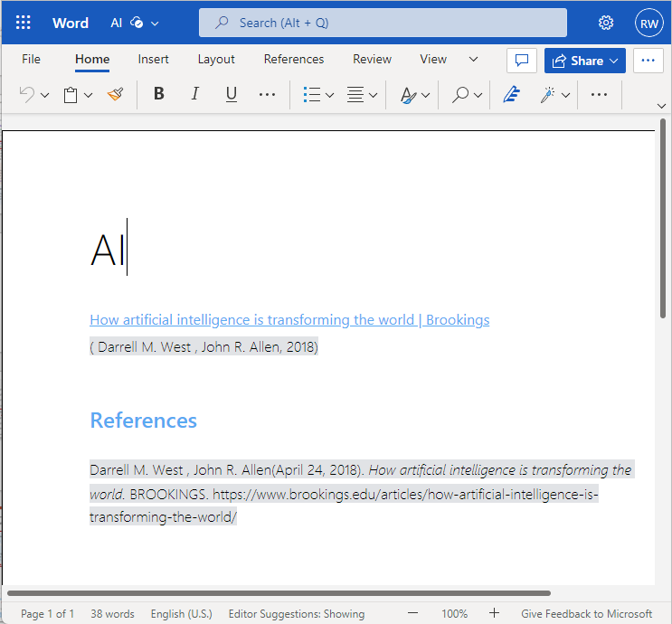This screenshot has width=672, height=624.
Task: Open more options beside Share
Action: tap(648, 61)
